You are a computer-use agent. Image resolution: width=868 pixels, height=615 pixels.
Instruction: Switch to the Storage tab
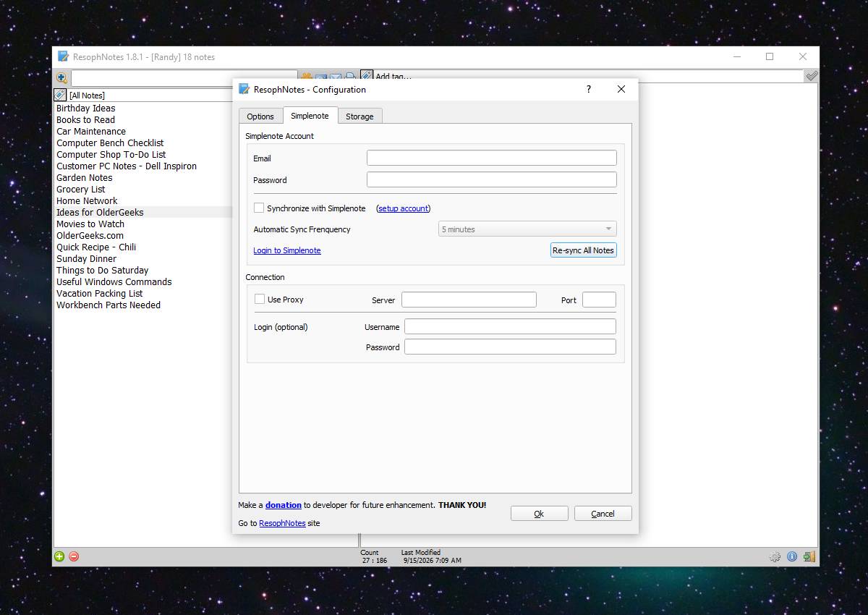coord(359,116)
